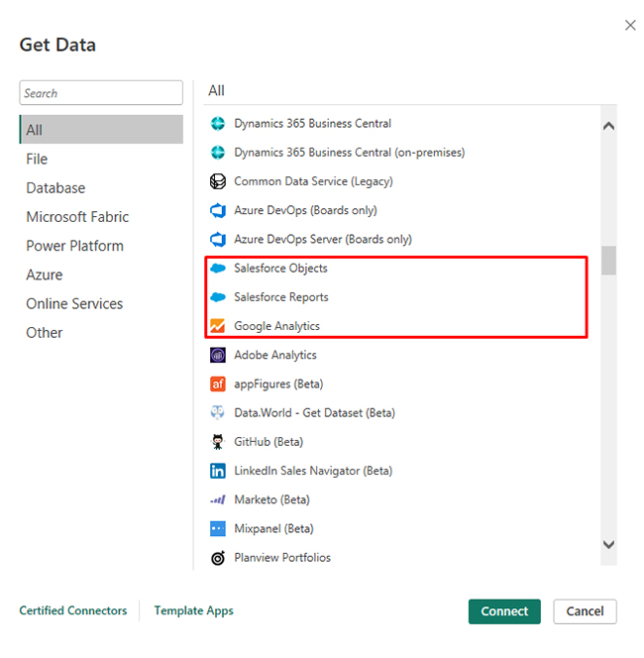Select 'Dynamics 365 Business Central' connector text
This screenshot has width=644, height=658.
click(312, 123)
